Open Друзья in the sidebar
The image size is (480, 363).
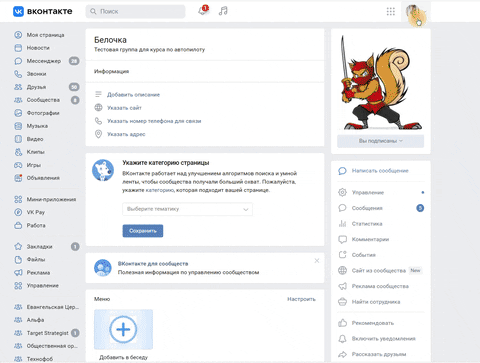[36, 87]
